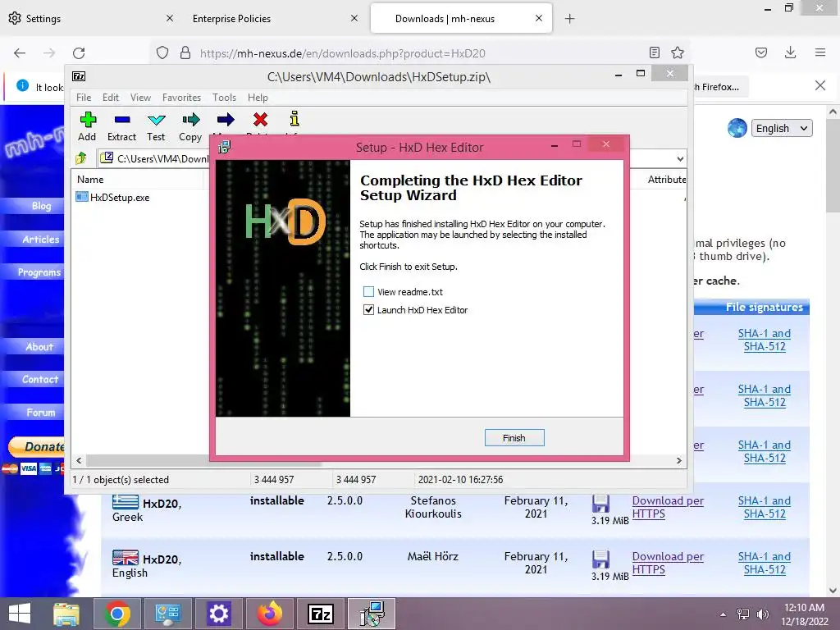The width and height of the screenshot is (840, 630).
Task: Dismiss the Firefox notification bar
Action: click(820, 85)
